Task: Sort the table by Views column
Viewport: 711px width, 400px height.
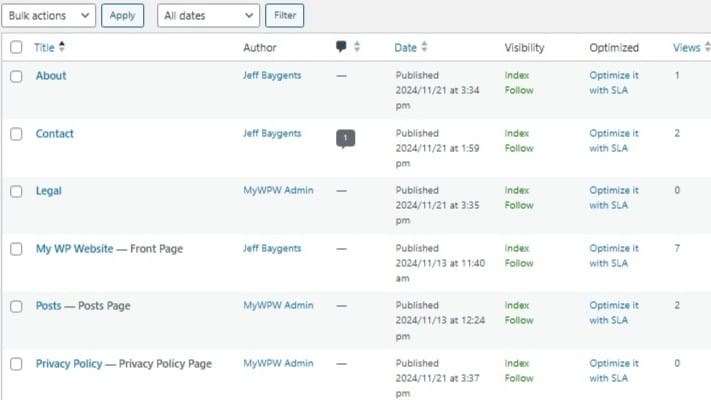Action: (x=686, y=47)
